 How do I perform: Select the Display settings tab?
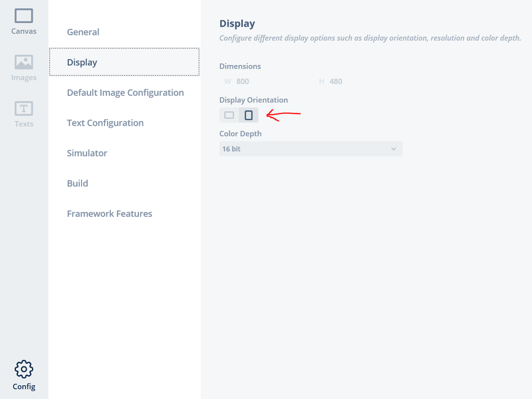[x=125, y=62]
